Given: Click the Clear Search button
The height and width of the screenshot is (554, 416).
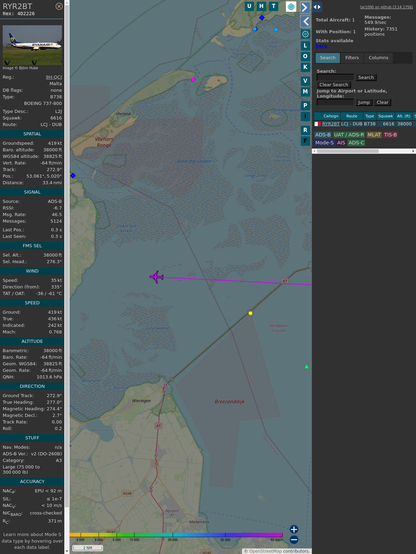Looking at the screenshot, I should 334,85.
